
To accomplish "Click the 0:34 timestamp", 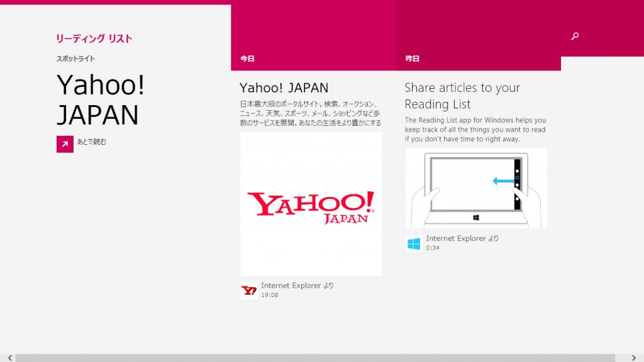I will (433, 247).
